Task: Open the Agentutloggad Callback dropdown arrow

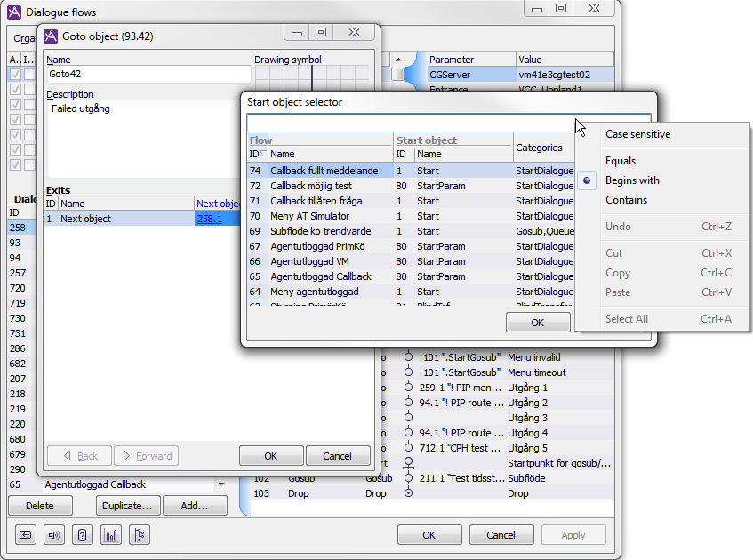Action: (221, 484)
